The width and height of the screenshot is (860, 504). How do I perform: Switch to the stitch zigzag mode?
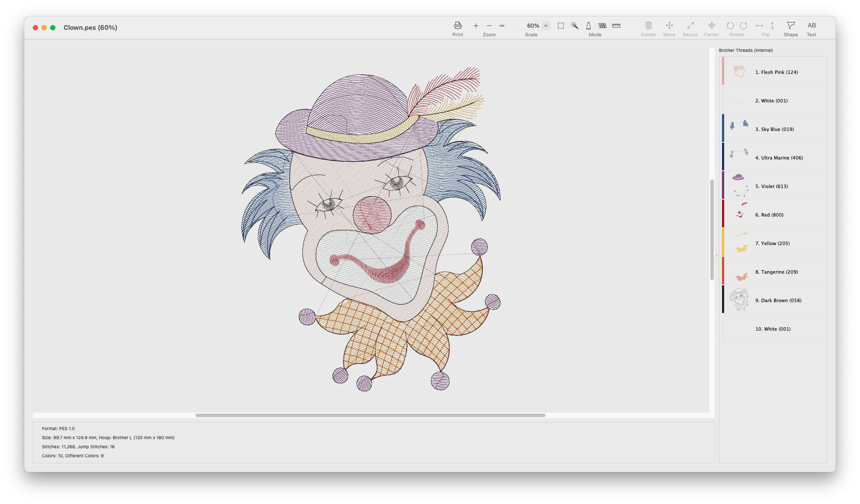coord(602,26)
